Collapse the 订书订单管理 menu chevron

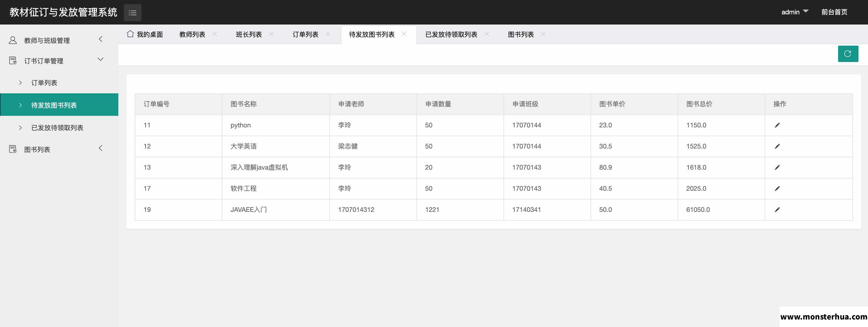[100, 60]
